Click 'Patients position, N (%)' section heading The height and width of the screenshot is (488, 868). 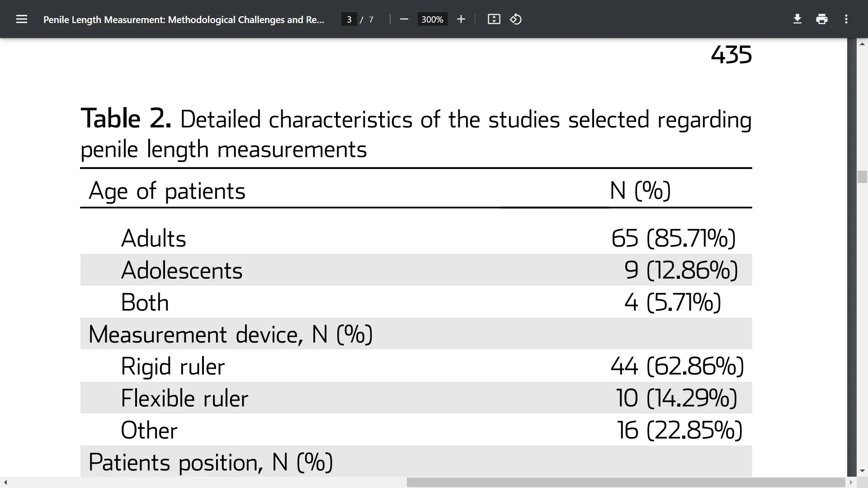(211, 462)
